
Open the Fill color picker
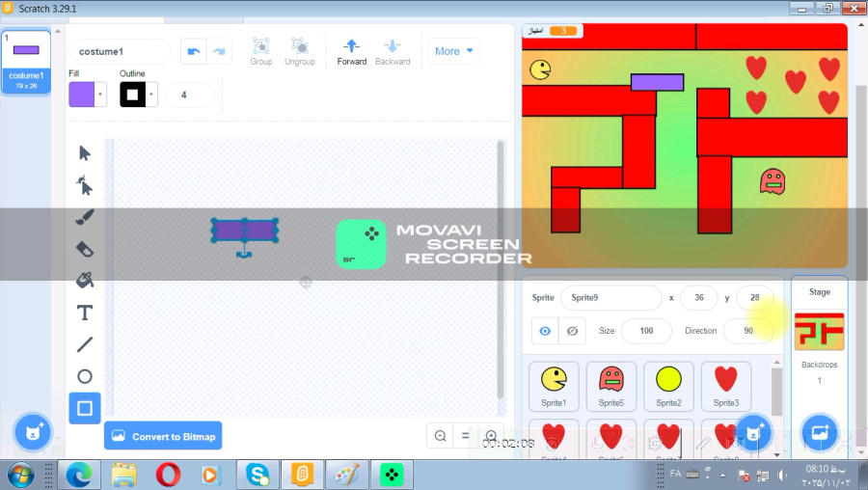81,95
